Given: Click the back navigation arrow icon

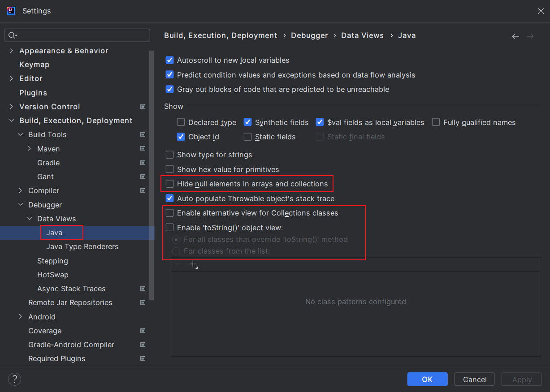Looking at the screenshot, I should click(515, 36).
